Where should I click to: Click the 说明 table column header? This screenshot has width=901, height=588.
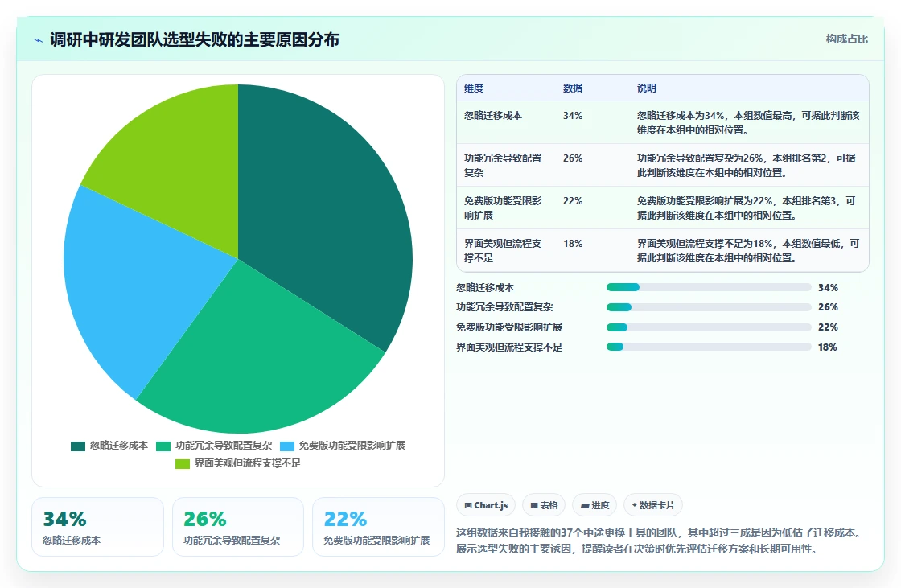(647, 88)
